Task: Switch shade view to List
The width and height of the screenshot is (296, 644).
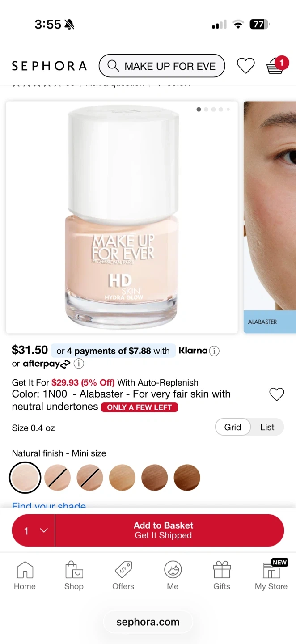Action: [267, 427]
